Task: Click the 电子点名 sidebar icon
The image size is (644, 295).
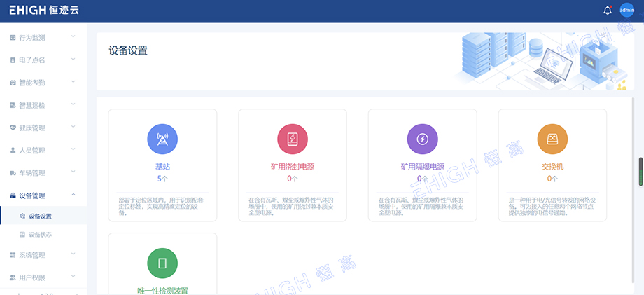Action: coord(13,60)
